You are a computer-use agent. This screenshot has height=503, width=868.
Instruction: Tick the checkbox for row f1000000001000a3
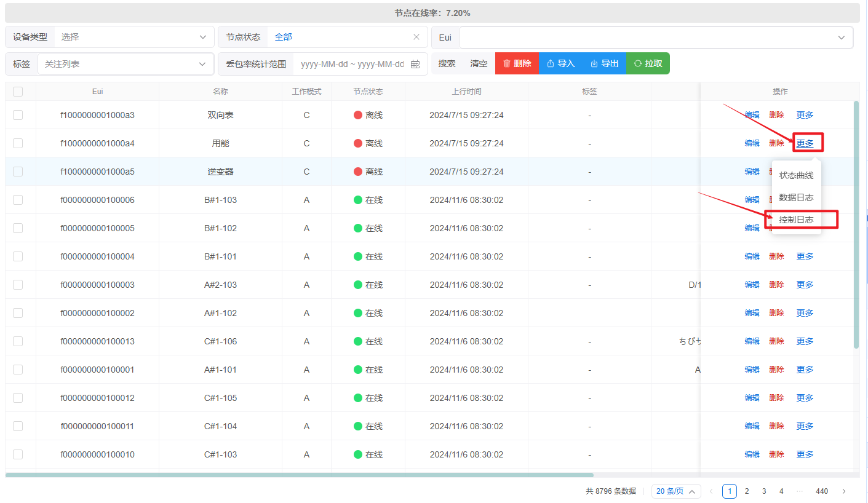click(x=18, y=115)
